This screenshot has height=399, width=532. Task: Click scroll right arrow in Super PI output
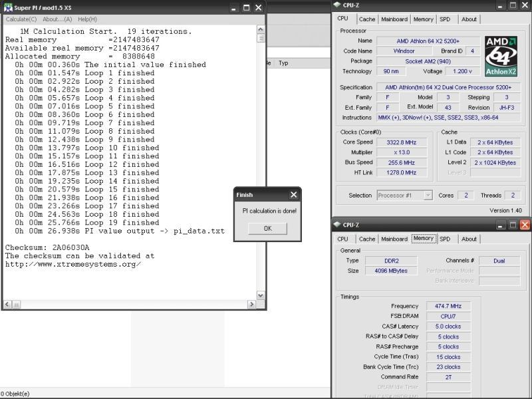tap(251, 305)
